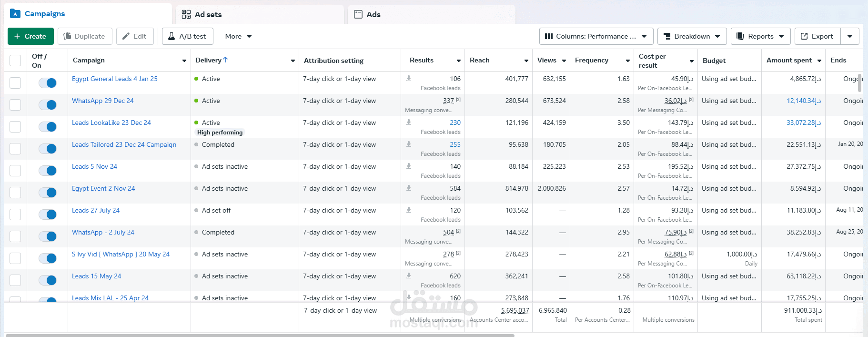Click the Campaigns folder icon
The image size is (868, 337).
pyautogui.click(x=15, y=14)
